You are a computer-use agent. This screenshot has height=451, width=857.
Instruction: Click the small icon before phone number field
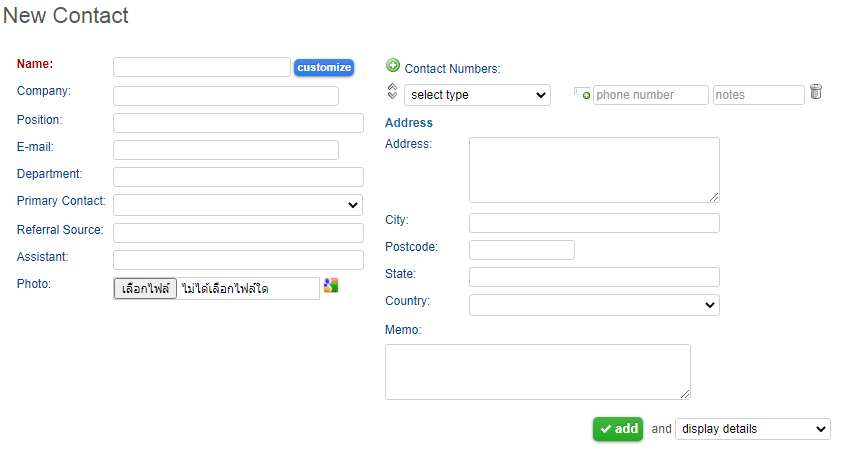582,94
